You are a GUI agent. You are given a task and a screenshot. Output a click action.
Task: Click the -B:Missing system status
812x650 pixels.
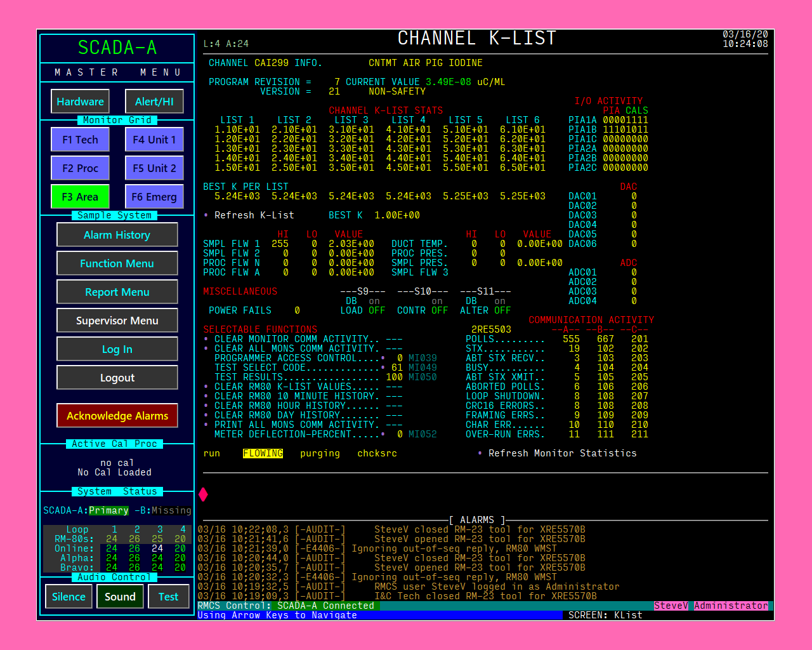[163, 510]
